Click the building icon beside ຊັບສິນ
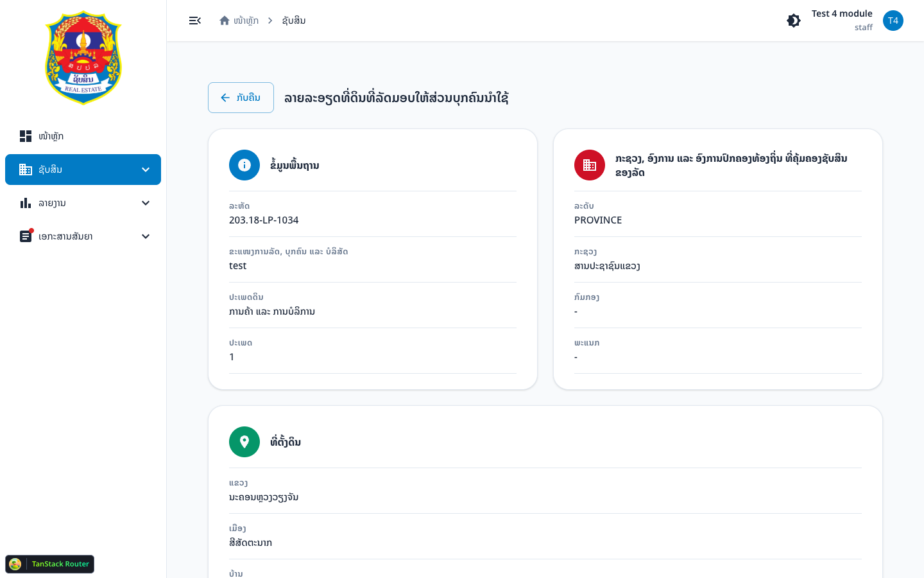Viewport: 924px width, 578px height. (26, 170)
